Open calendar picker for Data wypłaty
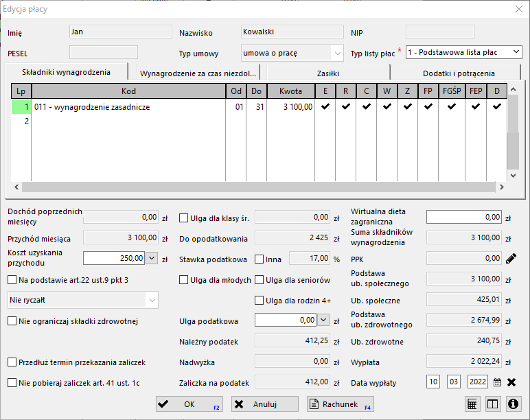530x420 pixels. 498,382
